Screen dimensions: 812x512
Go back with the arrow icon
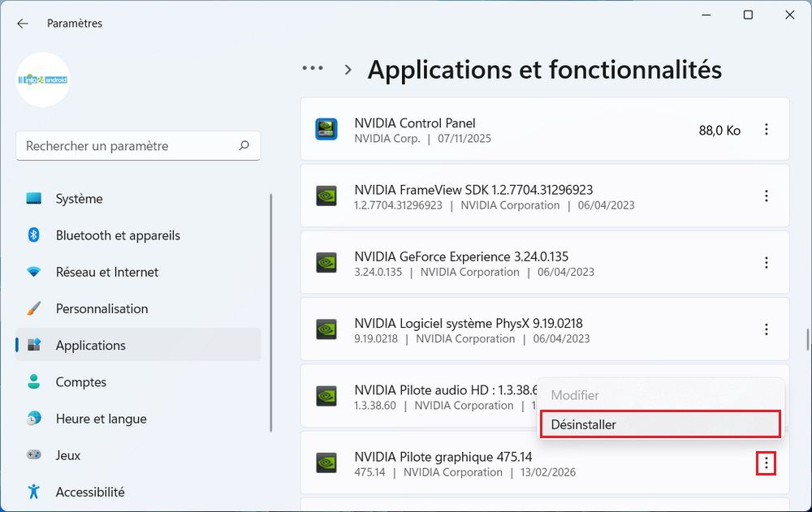pyautogui.click(x=22, y=24)
